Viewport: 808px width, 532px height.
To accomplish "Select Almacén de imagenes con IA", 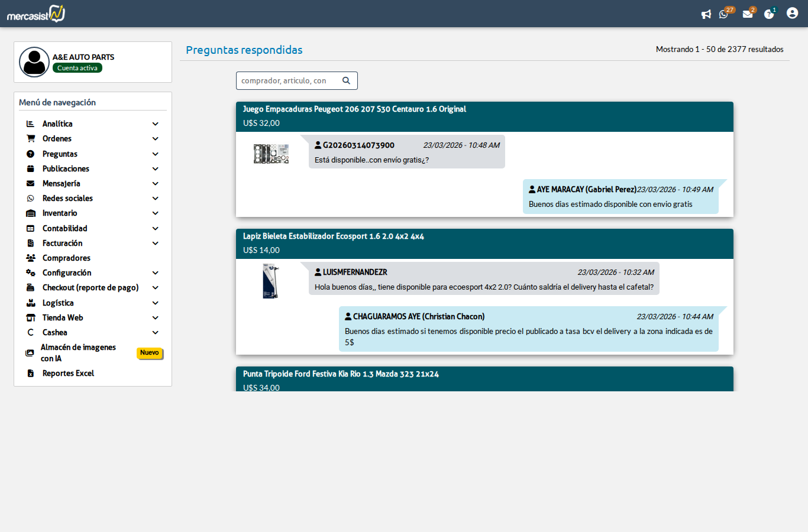I will [x=78, y=353].
